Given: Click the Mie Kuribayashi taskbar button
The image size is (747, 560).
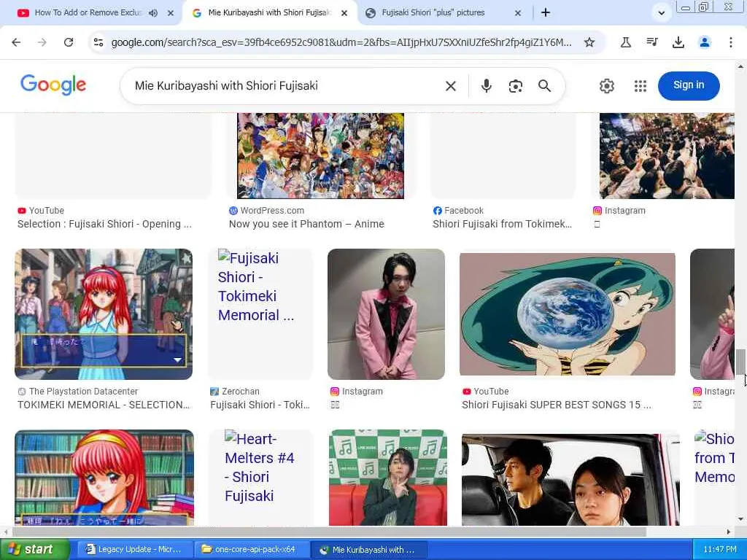Looking at the screenshot, I should [368, 550].
